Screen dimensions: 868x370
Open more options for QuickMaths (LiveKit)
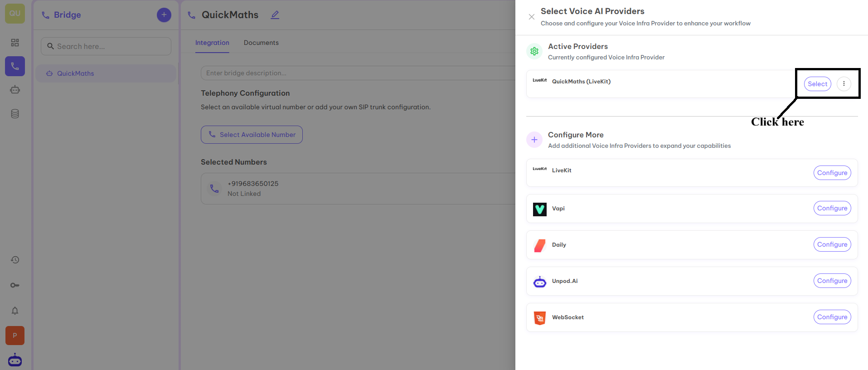tap(844, 84)
